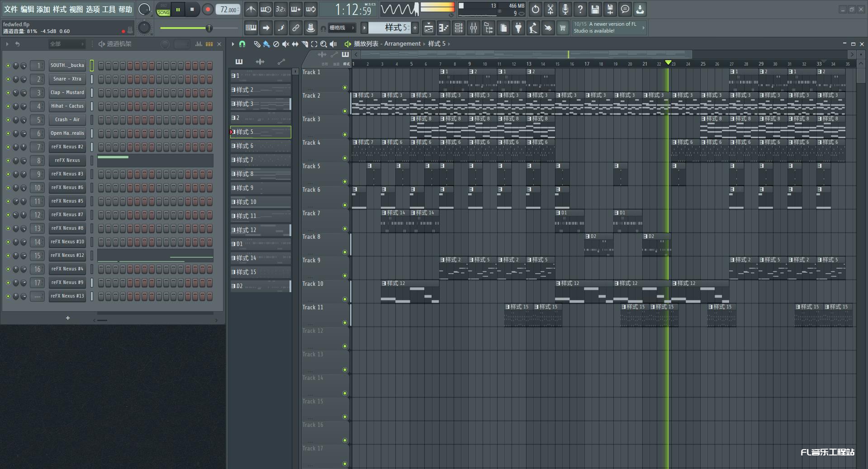
Task: Toggle mute LED on Track 1
Action: click(x=345, y=88)
